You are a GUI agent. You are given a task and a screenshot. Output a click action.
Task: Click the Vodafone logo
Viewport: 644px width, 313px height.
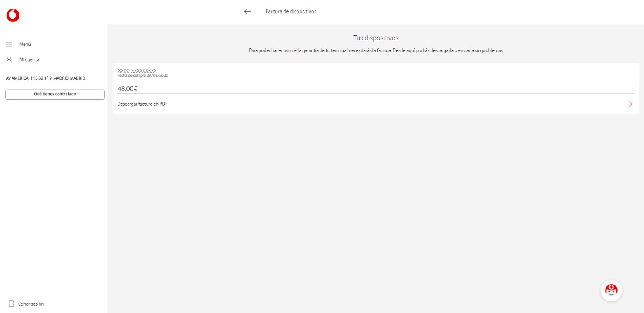click(x=12, y=15)
